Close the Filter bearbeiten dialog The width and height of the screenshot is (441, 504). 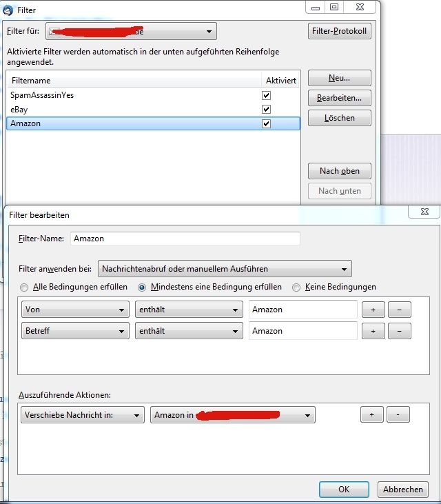point(423,212)
